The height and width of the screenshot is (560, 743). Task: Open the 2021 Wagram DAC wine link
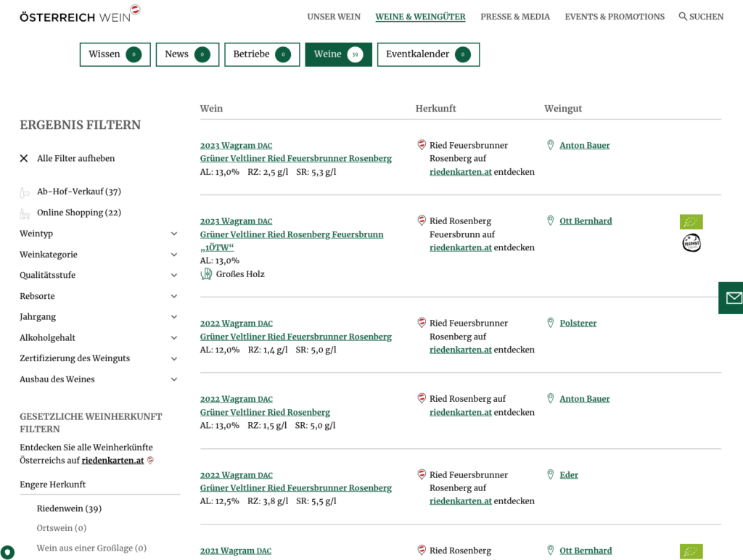coord(236,551)
